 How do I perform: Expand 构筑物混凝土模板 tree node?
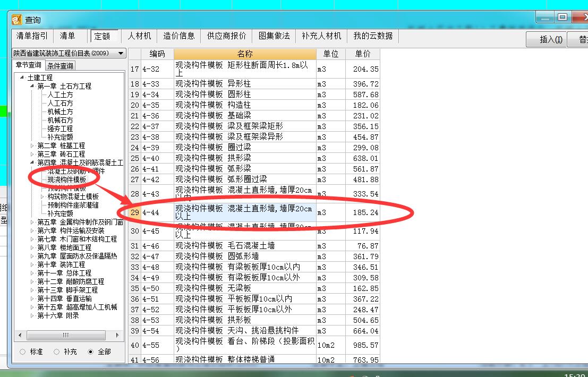coord(42,196)
